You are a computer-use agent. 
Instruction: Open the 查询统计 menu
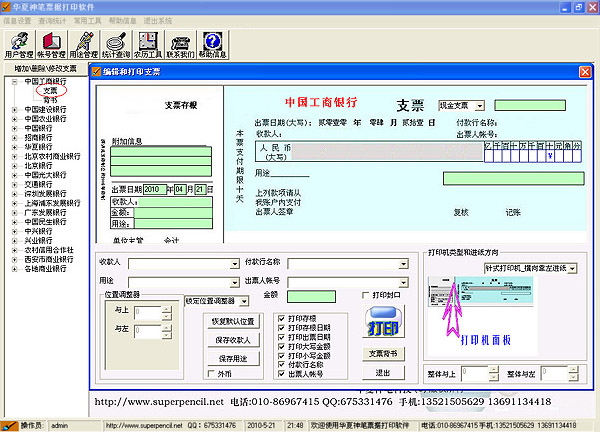52,21
